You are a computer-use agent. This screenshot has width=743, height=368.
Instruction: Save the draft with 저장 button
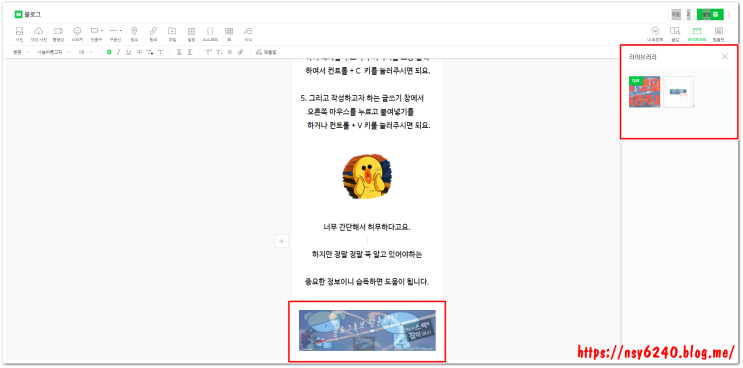676,15
